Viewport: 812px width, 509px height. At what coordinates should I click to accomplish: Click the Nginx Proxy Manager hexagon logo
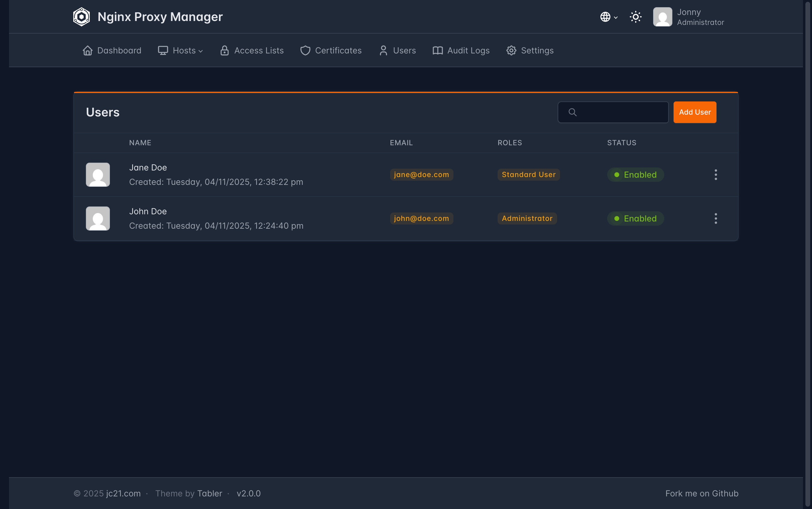pyautogui.click(x=81, y=17)
